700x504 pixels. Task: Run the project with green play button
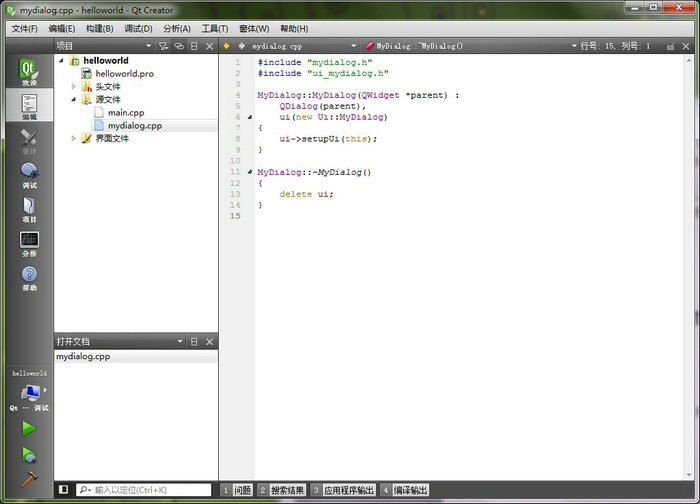tap(29, 428)
